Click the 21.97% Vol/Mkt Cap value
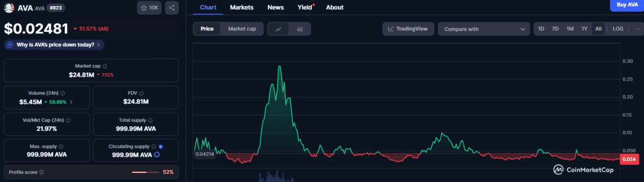 [x=46, y=129]
